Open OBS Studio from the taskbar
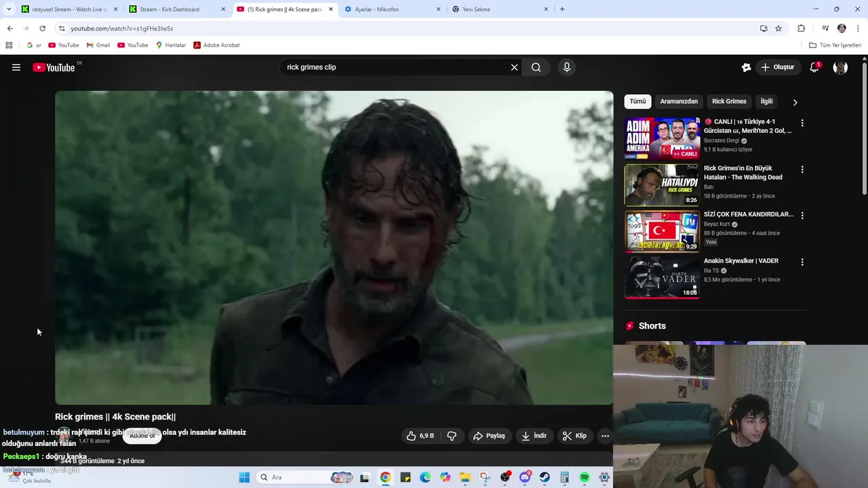 tap(505, 477)
